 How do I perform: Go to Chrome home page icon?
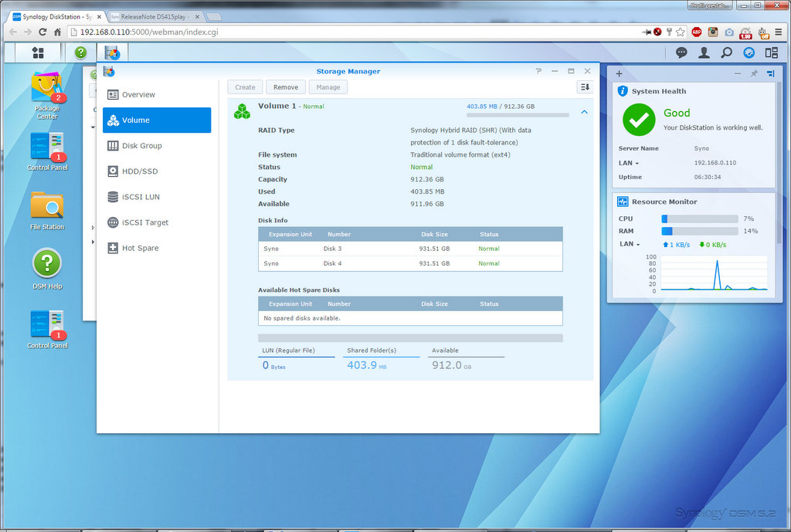point(57,32)
